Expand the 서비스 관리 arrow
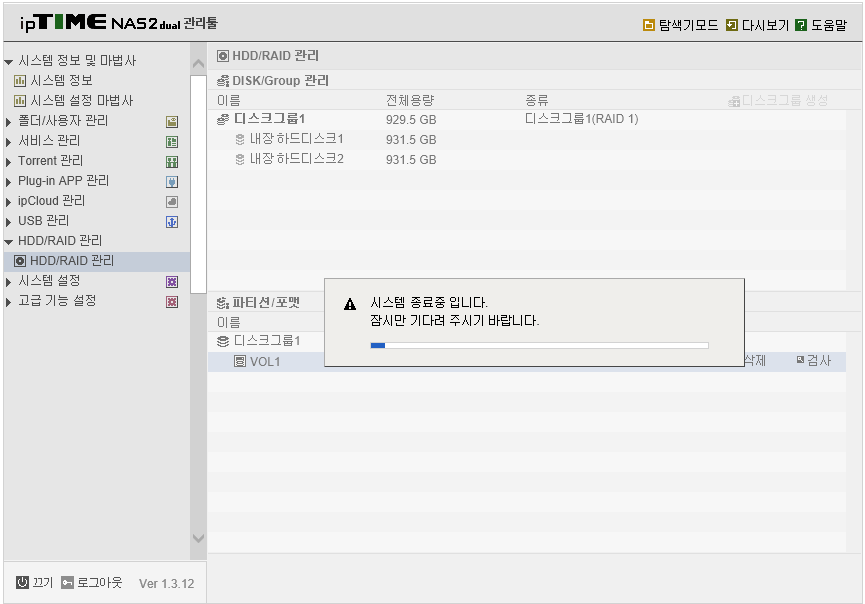The width and height of the screenshot is (865, 604). (8, 142)
